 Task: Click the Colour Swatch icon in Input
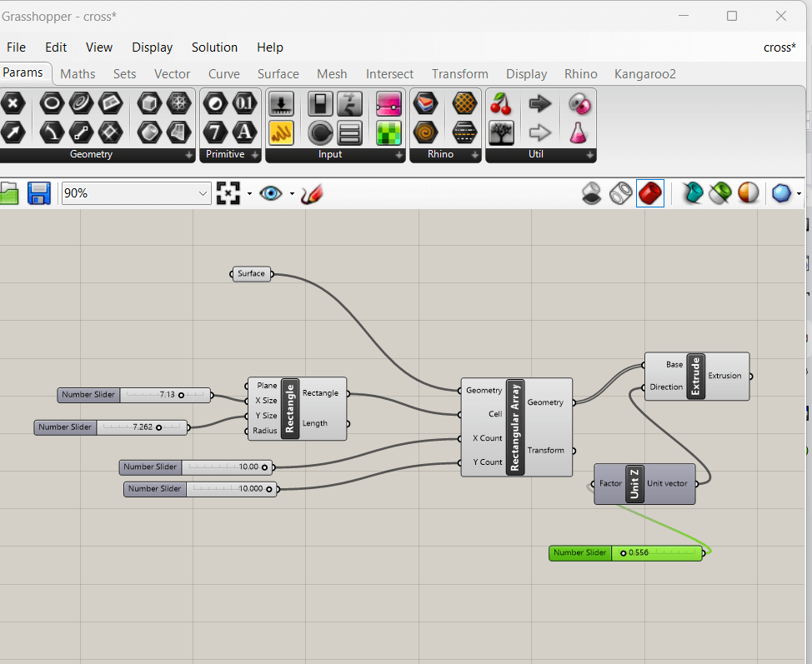pyautogui.click(x=388, y=132)
